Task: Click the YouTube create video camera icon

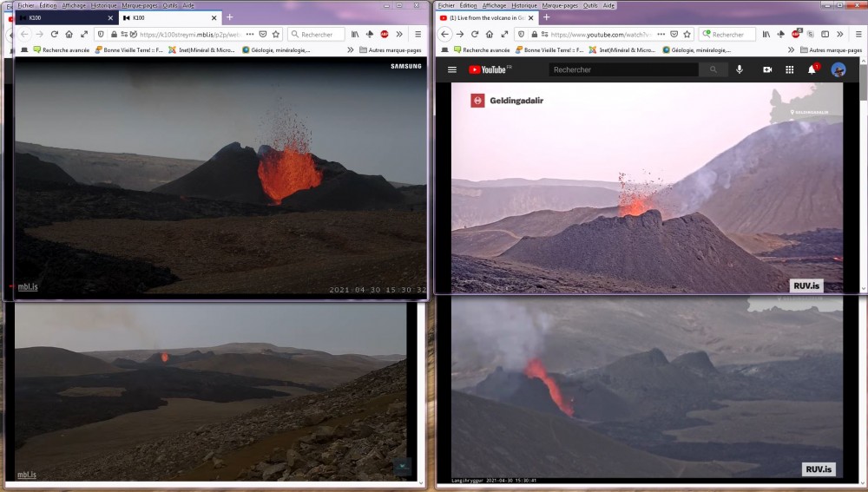Action: click(x=767, y=69)
